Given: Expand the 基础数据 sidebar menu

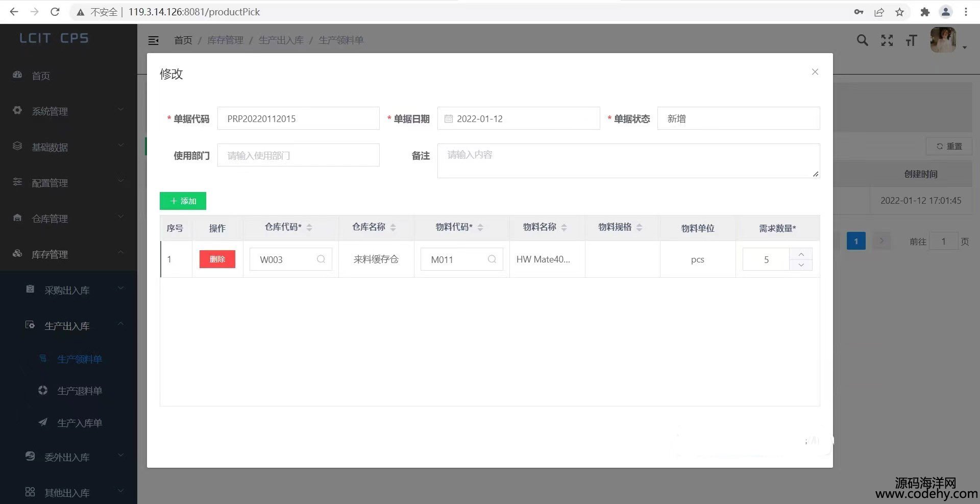Looking at the screenshot, I should point(68,147).
